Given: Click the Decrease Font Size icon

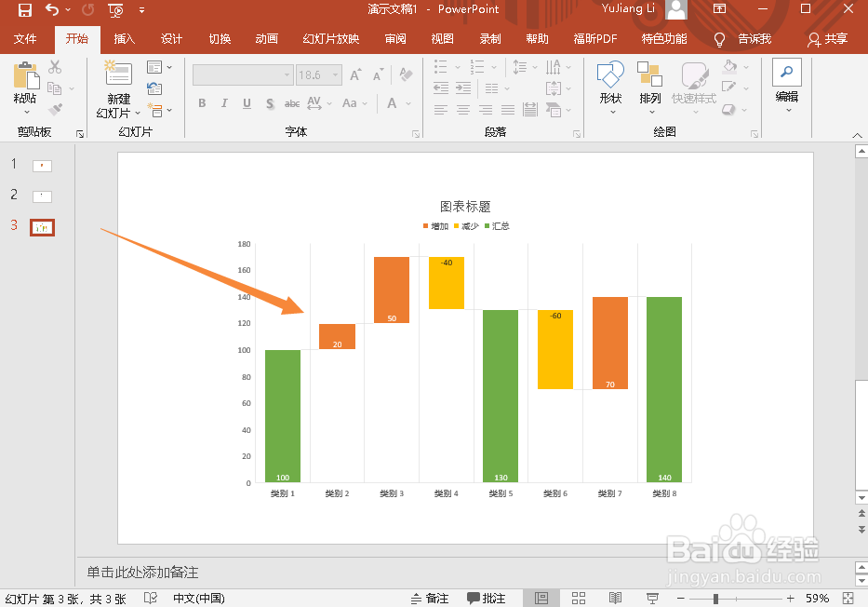Looking at the screenshot, I should tap(378, 74).
